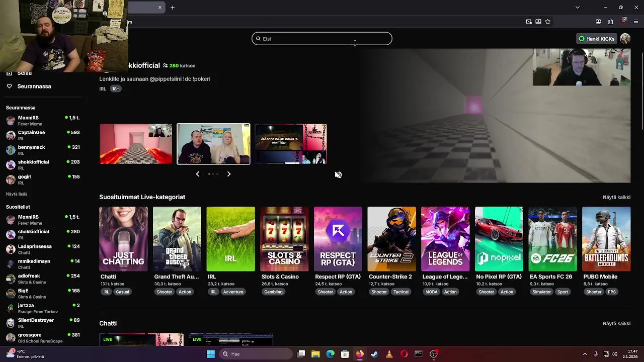Open VLC media player from taskbar
Viewport: 644px width, 362px height.
click(x=389, y=354)
